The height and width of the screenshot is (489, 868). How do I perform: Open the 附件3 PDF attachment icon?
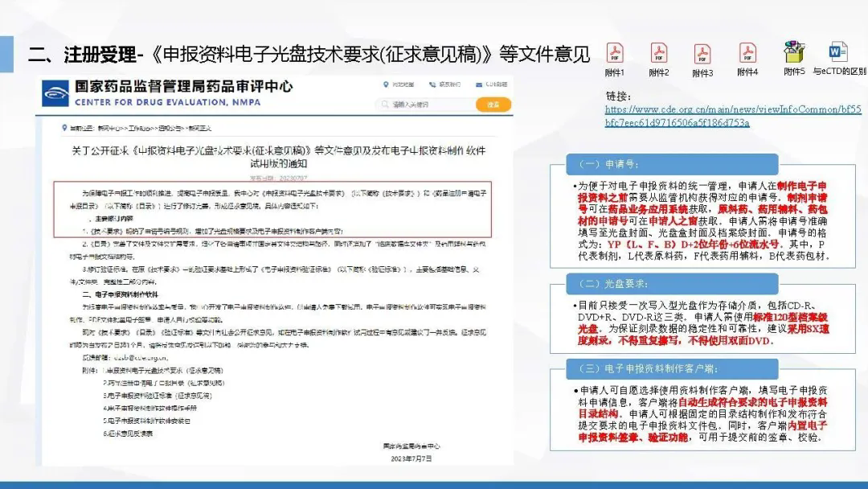pyautogui.click(x=702, y=53)
